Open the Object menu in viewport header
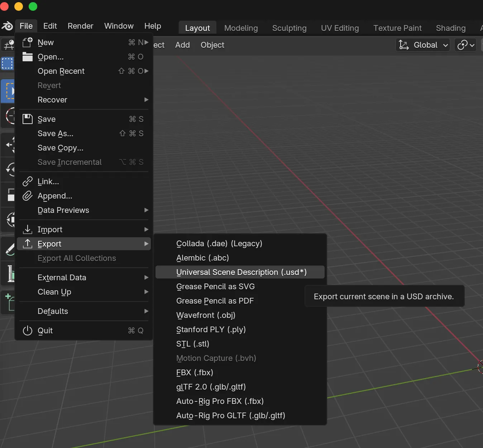The image size is (483, 448). [x=212, y=45]
